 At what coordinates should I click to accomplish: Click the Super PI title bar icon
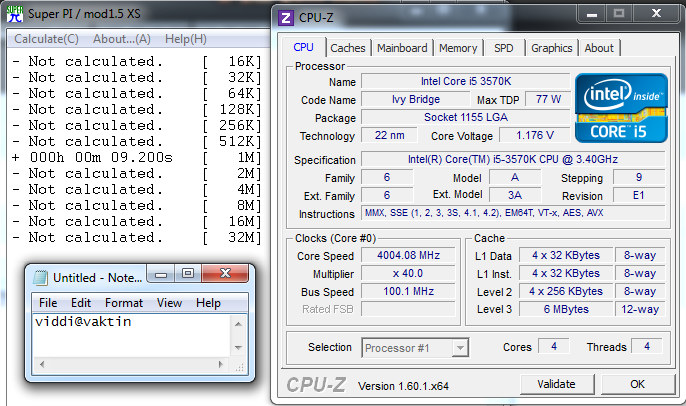tap(11, 14)
